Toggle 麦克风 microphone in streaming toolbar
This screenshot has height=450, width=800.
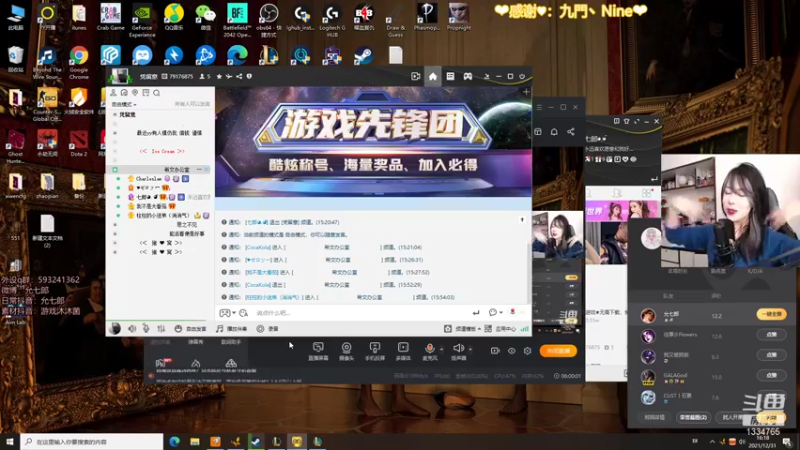tap(430, 351)
